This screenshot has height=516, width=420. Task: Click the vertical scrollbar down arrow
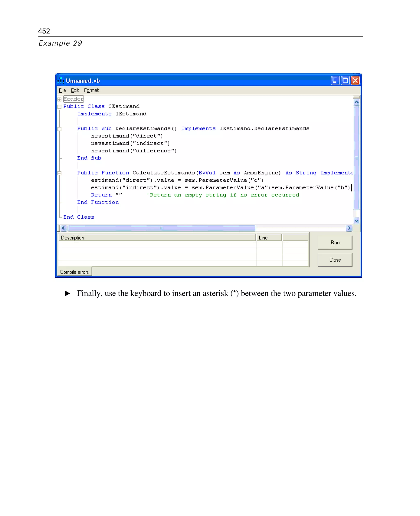point(356,220)
